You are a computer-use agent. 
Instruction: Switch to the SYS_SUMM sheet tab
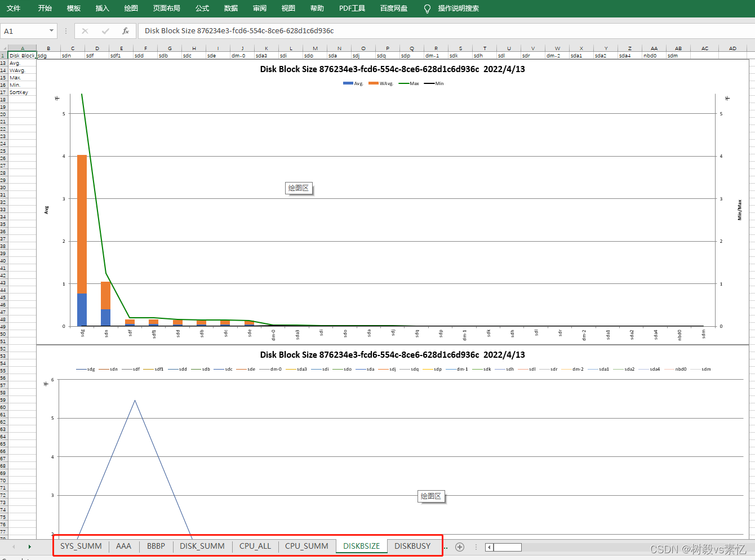coord(81,546)
